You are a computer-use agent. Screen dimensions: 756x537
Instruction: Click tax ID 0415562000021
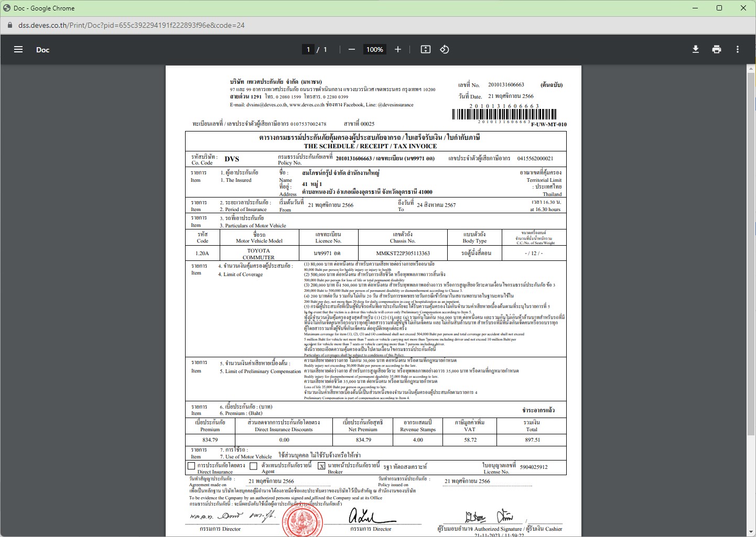[535, 158]
